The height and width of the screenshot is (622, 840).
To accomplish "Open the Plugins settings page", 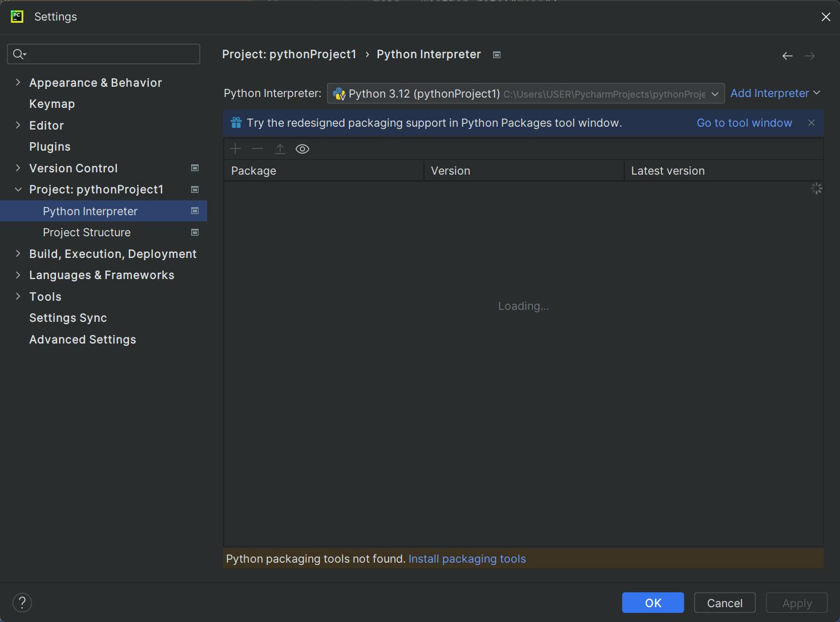I will point(50,147).
